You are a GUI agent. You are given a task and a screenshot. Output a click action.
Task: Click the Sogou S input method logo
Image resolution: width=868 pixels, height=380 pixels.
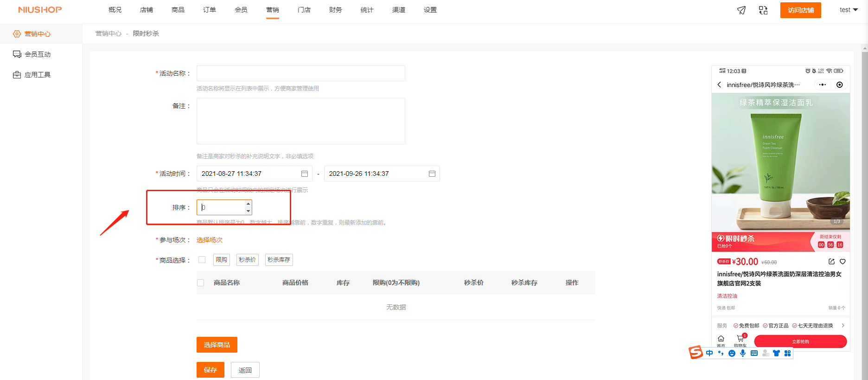[x=696, y=353]
